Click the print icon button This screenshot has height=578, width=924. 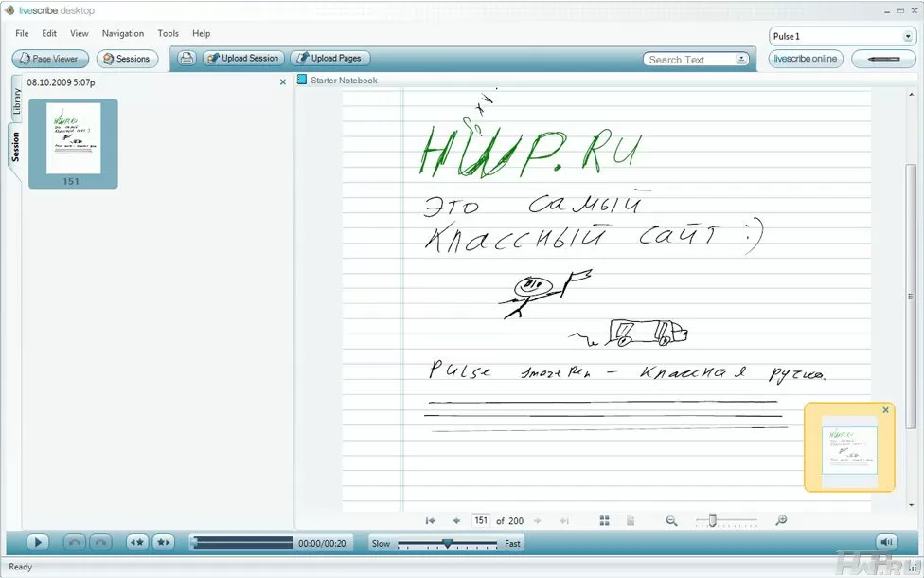click(187, 58)
